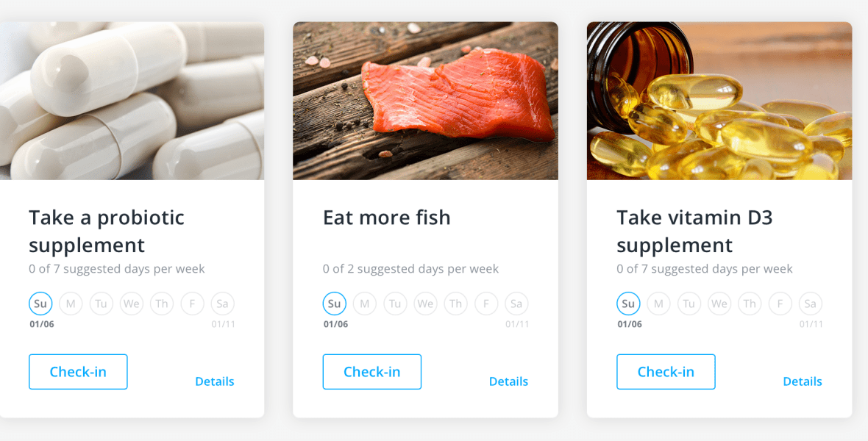Click the yellow vitamin D3 softgels image
Viewport: 868px width, 441px height.
click(719, 101)
